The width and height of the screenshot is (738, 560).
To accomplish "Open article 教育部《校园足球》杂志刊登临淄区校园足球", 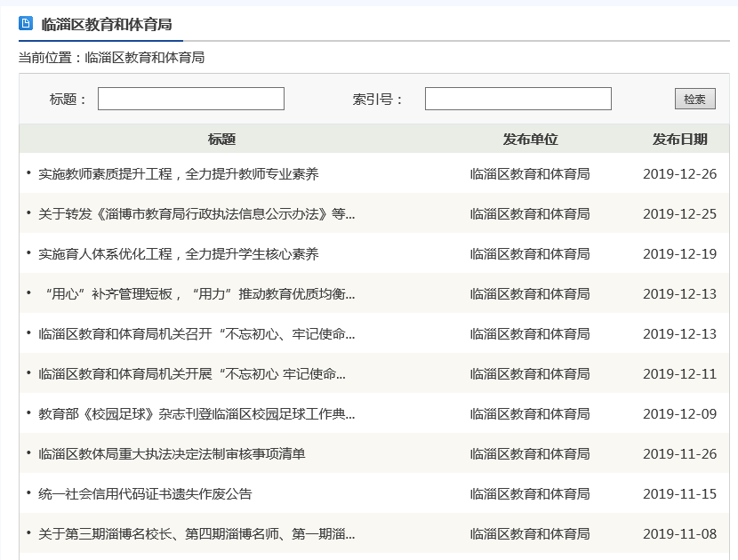I will tap(196, 414).
